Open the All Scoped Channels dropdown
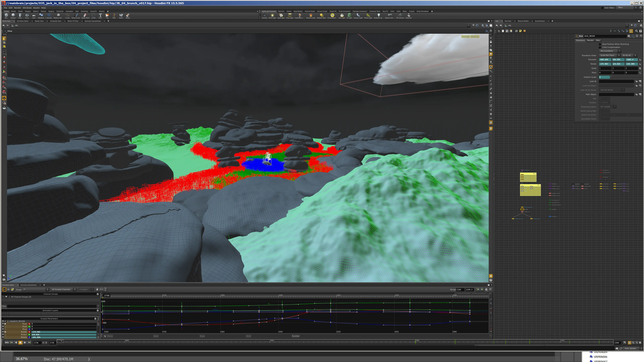This screenshot has width=644, height=362. tap(63, 289)
